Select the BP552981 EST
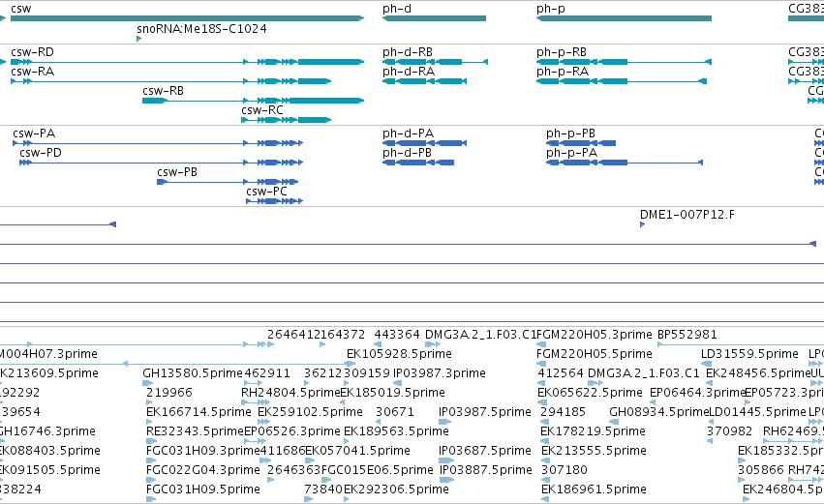Image resolution: width=824 pixels, height=504 pixels. tap(687, 335)
